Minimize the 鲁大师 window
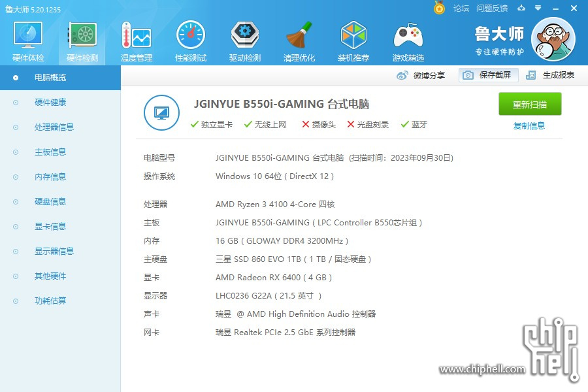The height and width of the screenshot is (392, 588). (x=556, y=8)
